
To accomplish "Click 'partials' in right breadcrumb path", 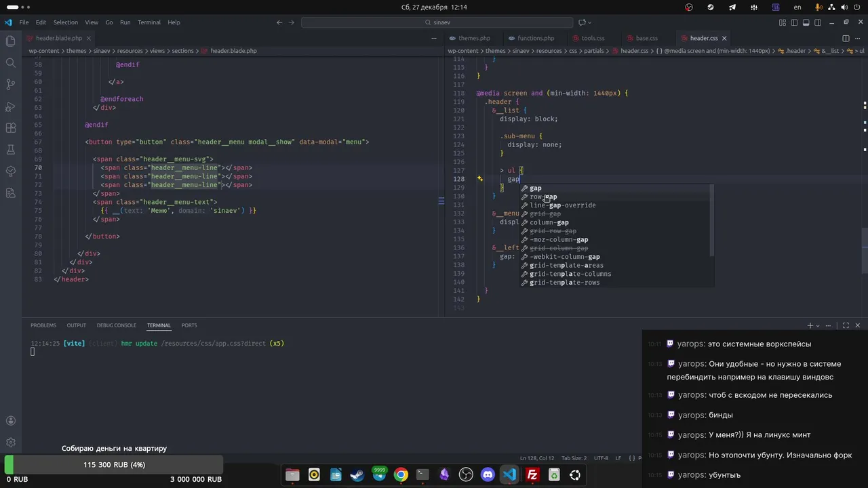I will 593,51.
